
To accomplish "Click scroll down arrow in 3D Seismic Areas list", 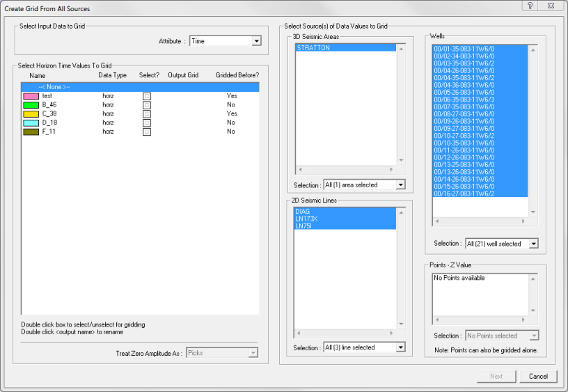I will click(x=401, y=160).
